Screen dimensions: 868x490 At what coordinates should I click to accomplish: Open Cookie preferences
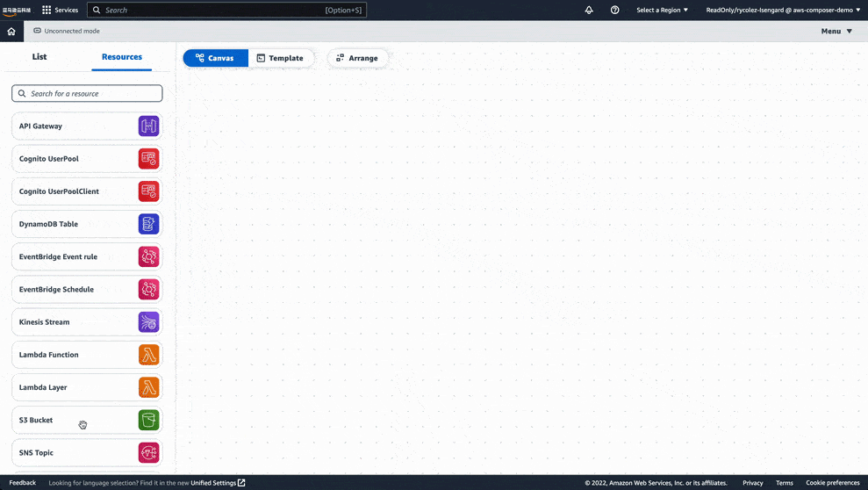833,483
